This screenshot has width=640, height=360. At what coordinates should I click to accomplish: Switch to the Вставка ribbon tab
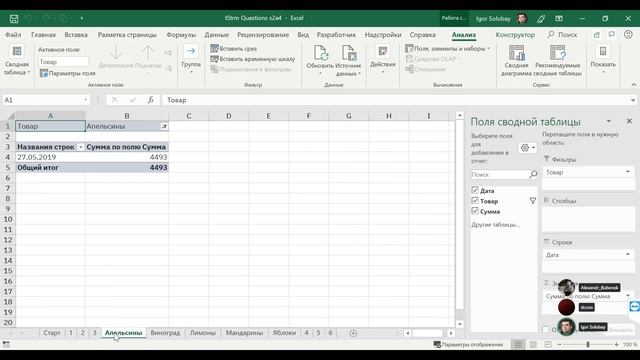[x=76, y=35]
